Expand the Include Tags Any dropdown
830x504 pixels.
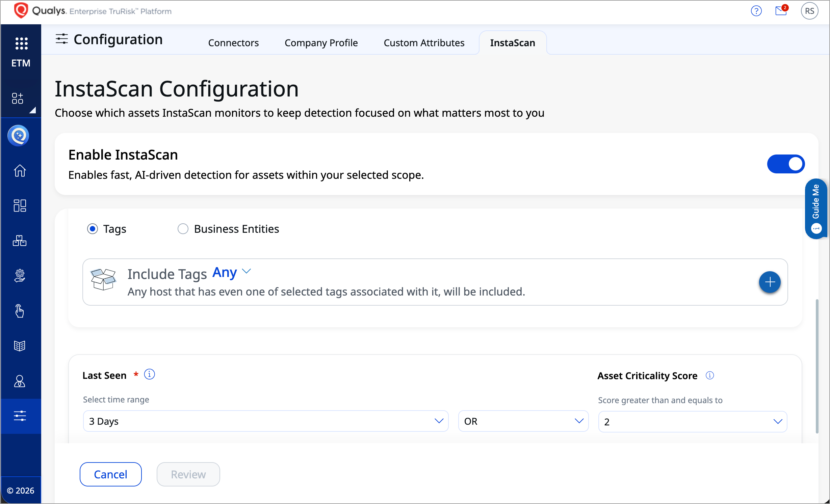pyautogui.click(x=232, y=273)
